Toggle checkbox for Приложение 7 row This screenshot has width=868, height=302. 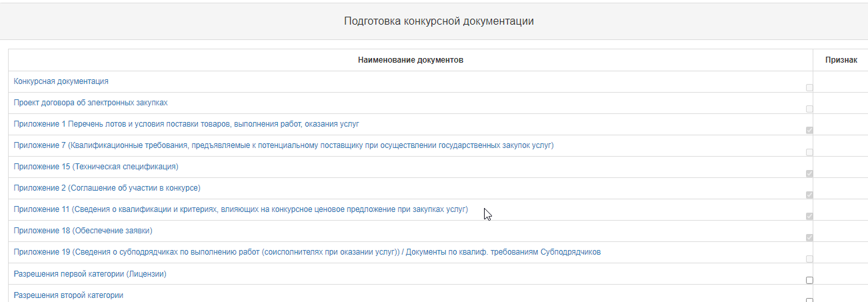coord(809,152)
